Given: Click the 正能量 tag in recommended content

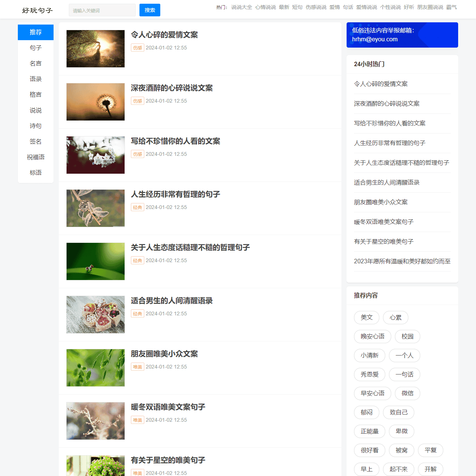Looking at the screenshot, I should point(369,431).
